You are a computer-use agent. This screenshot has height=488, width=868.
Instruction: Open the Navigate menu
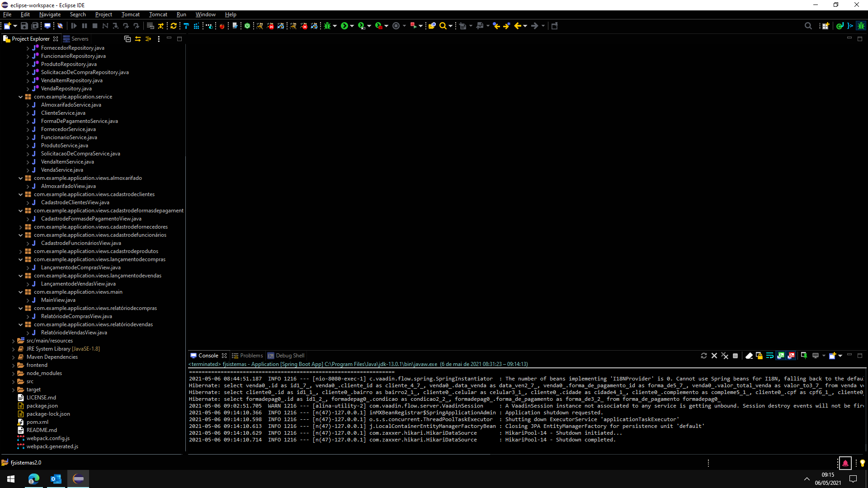click(50, 14)
